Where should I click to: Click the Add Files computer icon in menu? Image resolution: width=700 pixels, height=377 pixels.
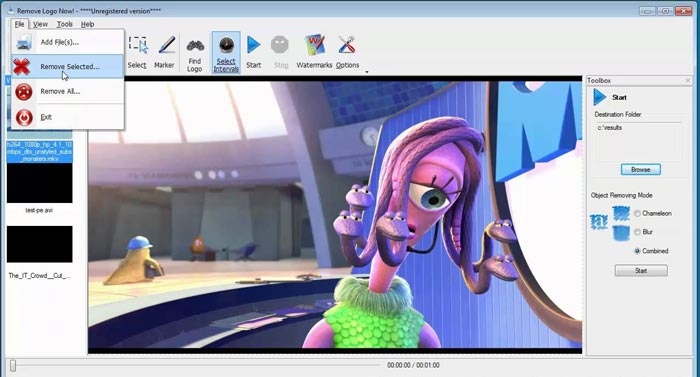coord(24,42)
